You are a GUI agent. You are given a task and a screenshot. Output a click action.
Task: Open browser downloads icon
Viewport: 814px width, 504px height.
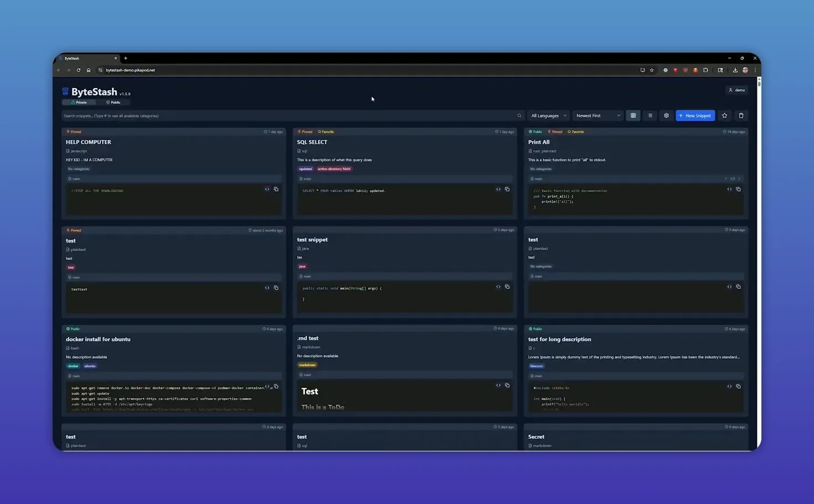coord(735,70)
